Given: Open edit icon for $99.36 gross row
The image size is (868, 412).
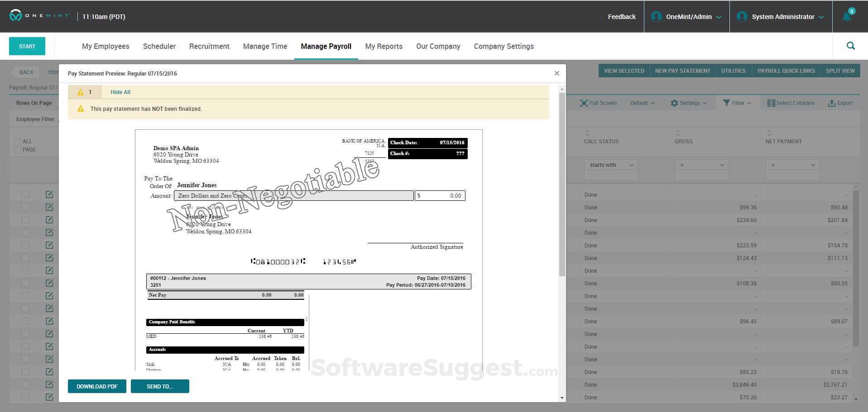Looking at the screenshot, I should 49,207.
